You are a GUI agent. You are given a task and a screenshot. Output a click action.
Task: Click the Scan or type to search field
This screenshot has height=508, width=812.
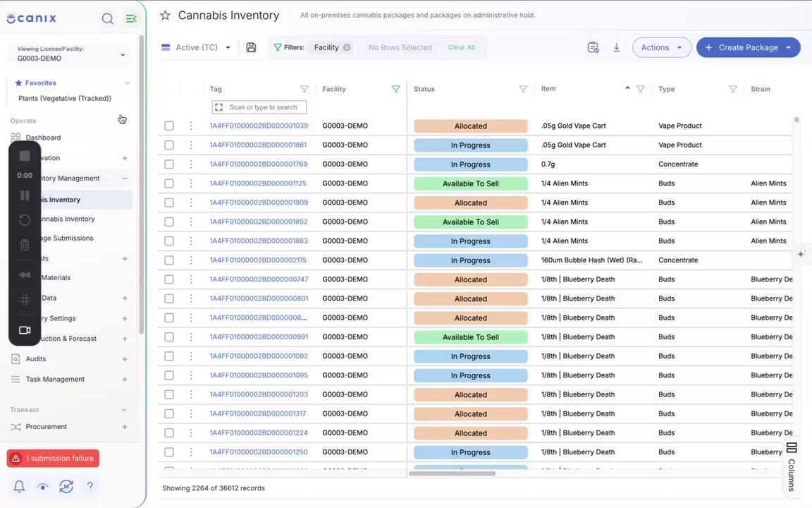pos(259,107)
